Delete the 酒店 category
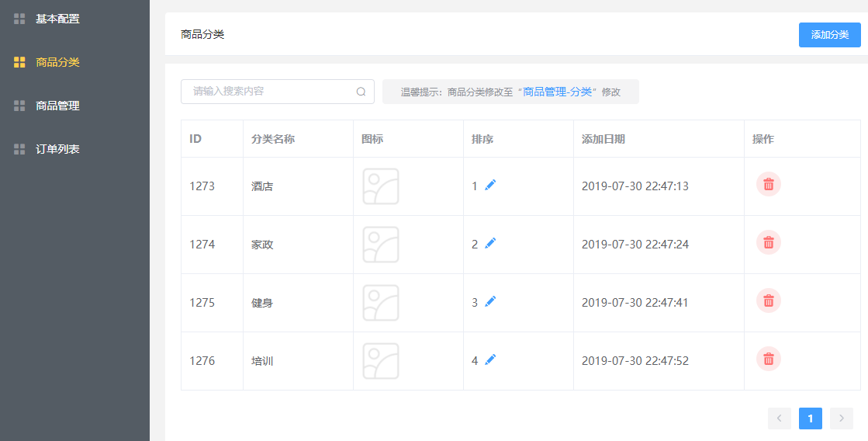The height and width of the screenshot is (441, 868). [x=769, y=184]
